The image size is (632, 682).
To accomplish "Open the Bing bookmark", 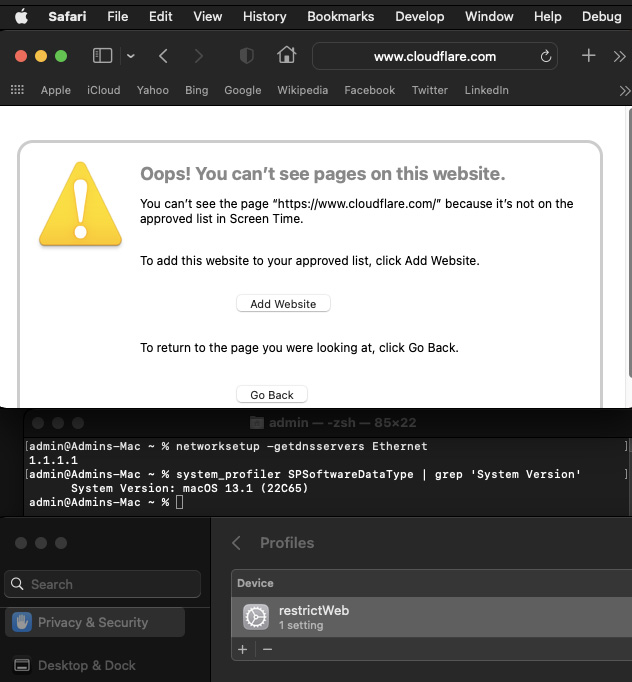I will (x=197, y=90).
